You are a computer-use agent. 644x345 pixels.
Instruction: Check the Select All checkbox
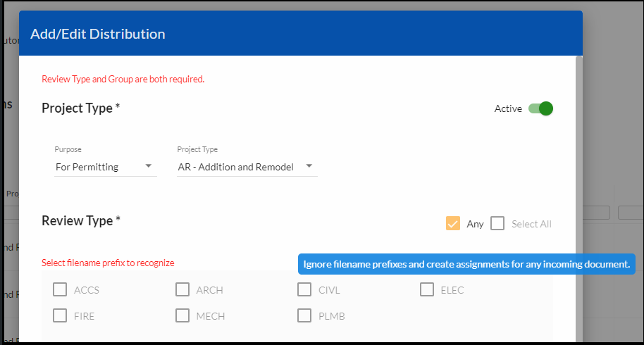coord(497,224)
